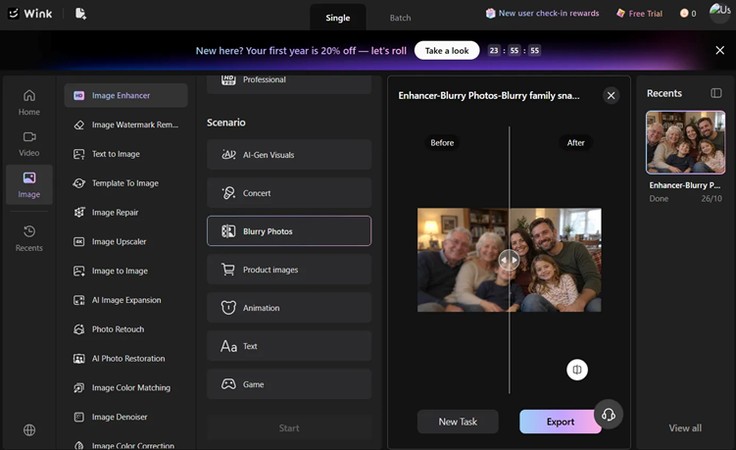Viewport: 736px width, 450px height.
Task: Collapse the Recents panel
Action: (716, 93)
